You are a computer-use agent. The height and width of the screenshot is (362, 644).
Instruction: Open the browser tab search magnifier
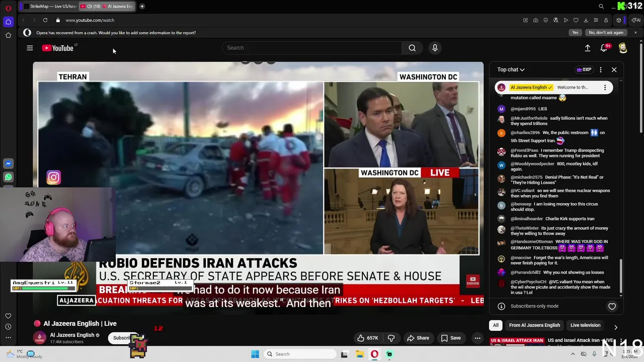(x=601, y=6)
